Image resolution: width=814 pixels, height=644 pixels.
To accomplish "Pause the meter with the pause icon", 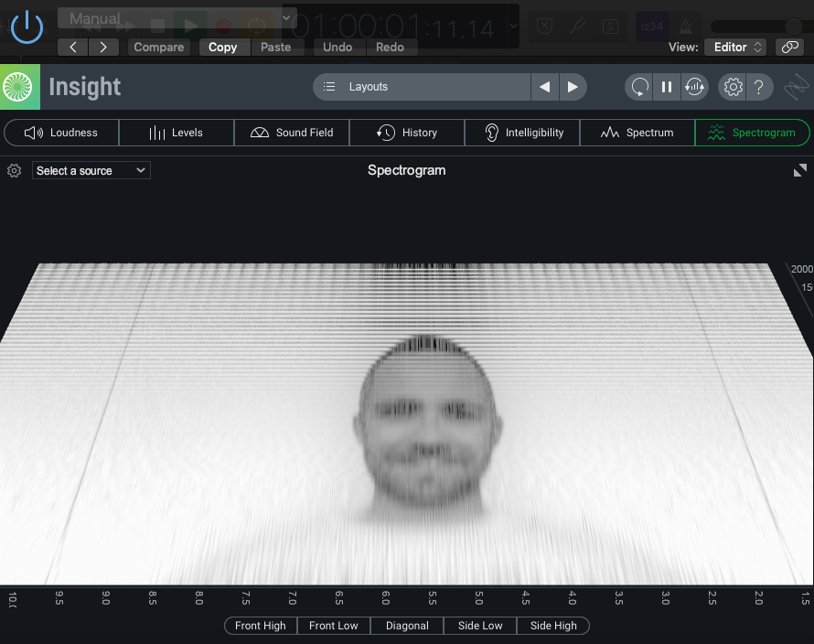I will (x=667, y=87).
